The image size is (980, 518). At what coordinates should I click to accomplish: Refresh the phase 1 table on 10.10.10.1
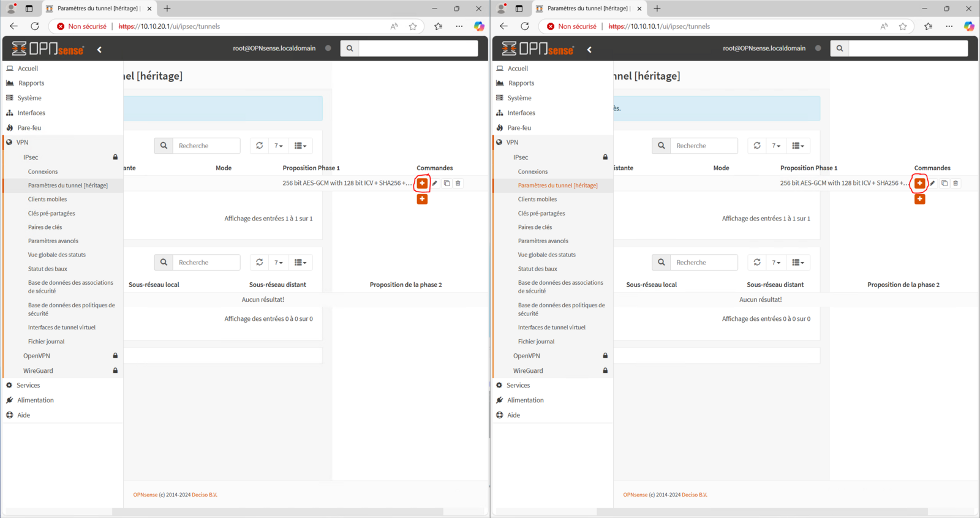click(757, 146)
